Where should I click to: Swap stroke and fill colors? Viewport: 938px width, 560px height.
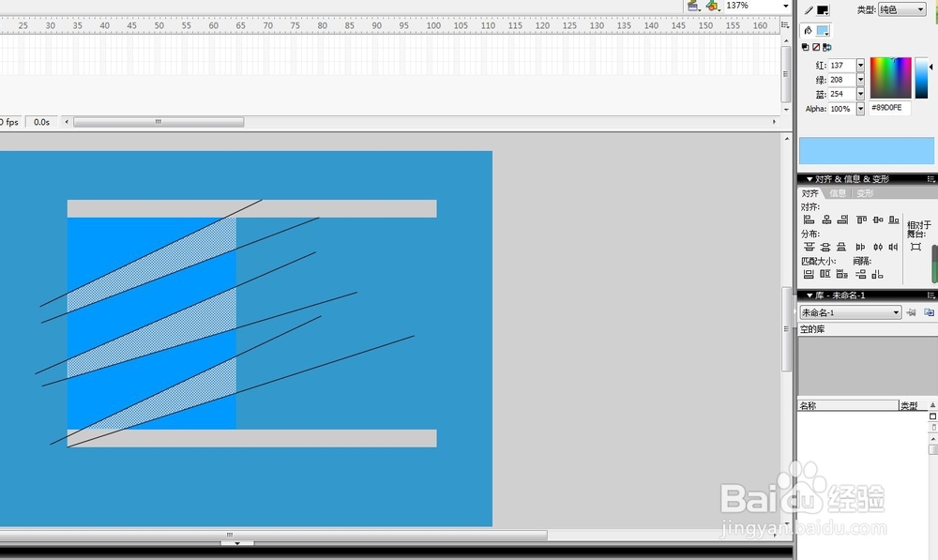pos(826,47)
